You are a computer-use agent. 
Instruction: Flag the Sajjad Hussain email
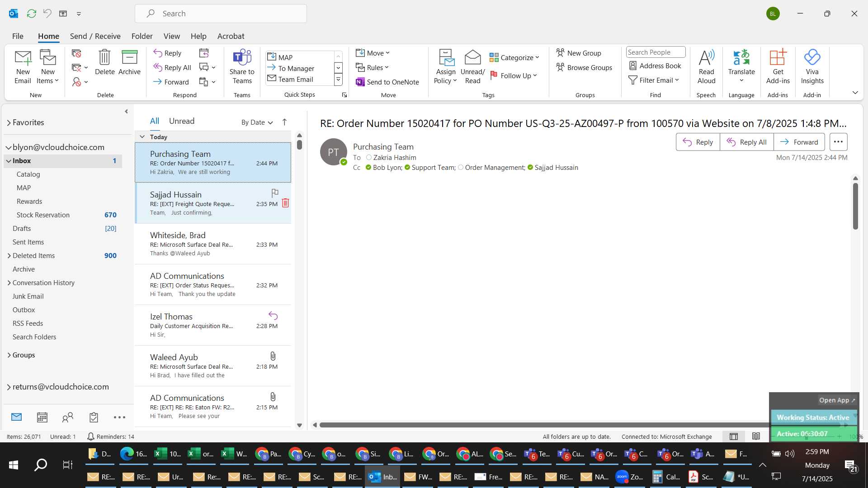click(x=274, y=193)
